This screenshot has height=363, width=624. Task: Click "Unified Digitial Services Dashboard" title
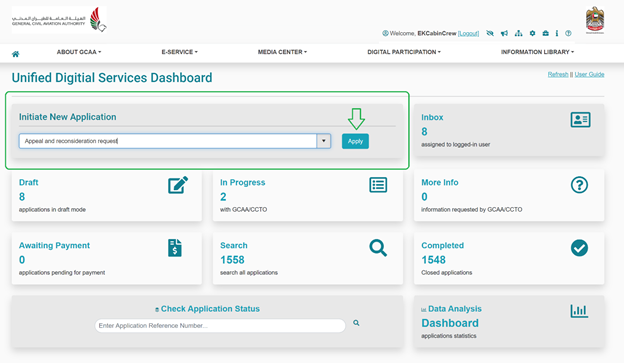112,78
